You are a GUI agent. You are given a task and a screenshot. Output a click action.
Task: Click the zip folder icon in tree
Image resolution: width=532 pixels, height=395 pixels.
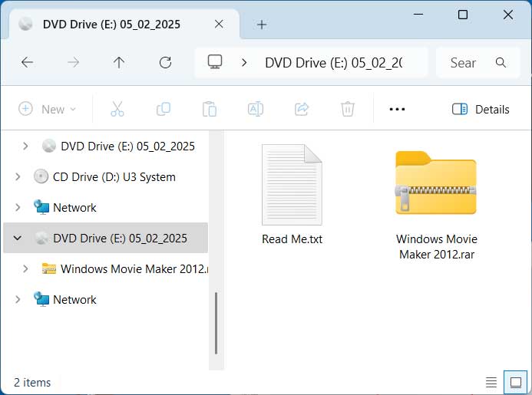pyautogui.click(x=49, y=268)
